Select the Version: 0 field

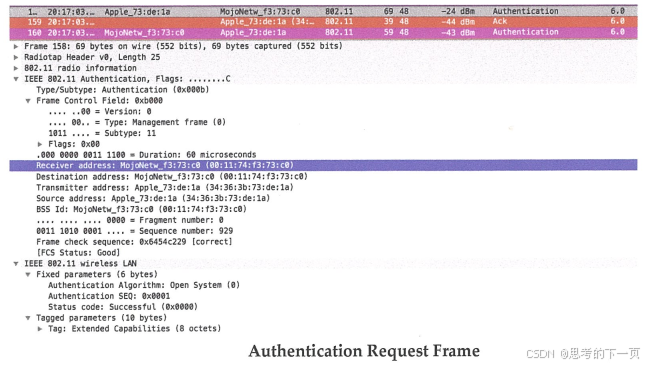tap(100, 112)
